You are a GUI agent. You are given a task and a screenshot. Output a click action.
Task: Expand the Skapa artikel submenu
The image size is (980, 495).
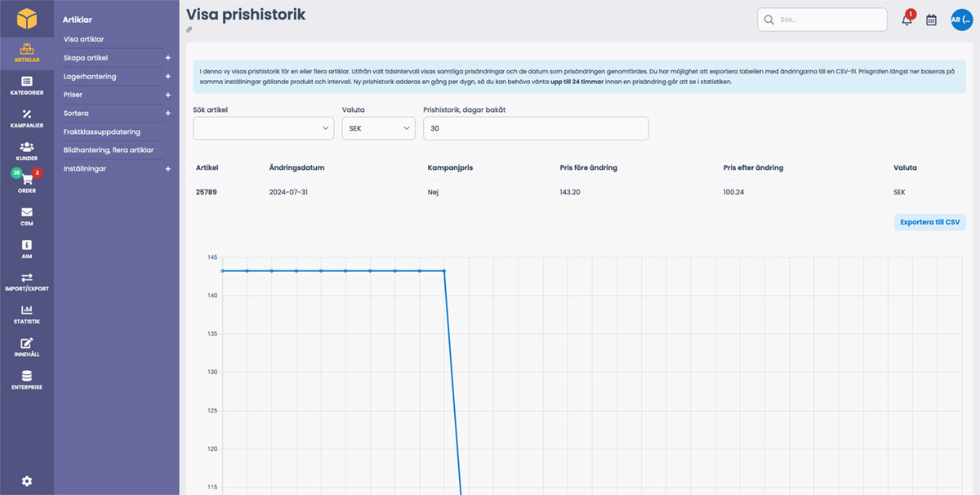point(167,58)
